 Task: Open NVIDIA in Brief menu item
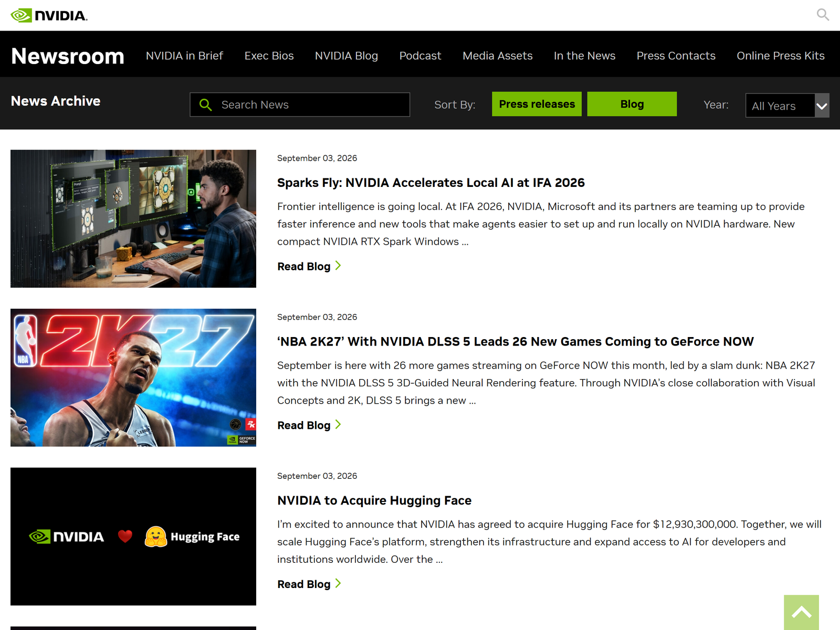pyautogui.click(x=184, y=56)
